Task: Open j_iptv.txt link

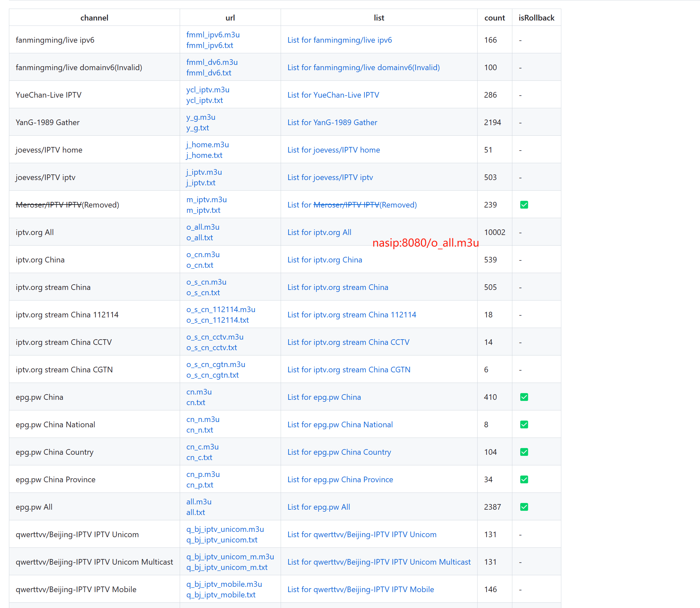Action: coord(201,183)
